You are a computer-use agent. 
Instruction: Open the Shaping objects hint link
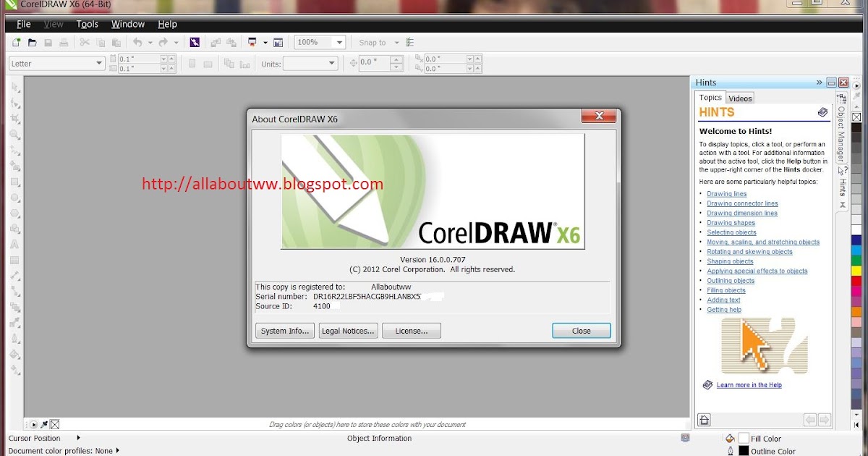click(730, 261)
